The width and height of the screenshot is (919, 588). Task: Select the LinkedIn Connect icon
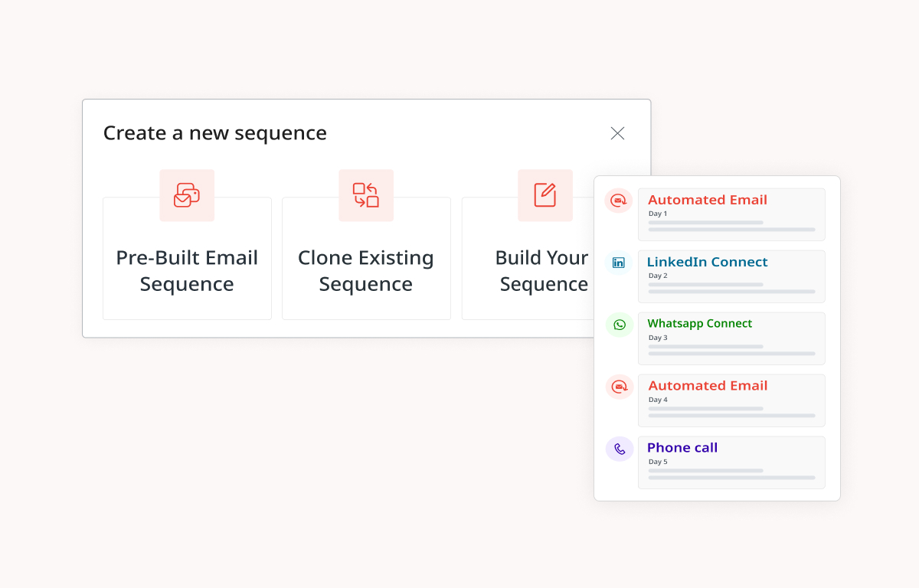point(619,262)
